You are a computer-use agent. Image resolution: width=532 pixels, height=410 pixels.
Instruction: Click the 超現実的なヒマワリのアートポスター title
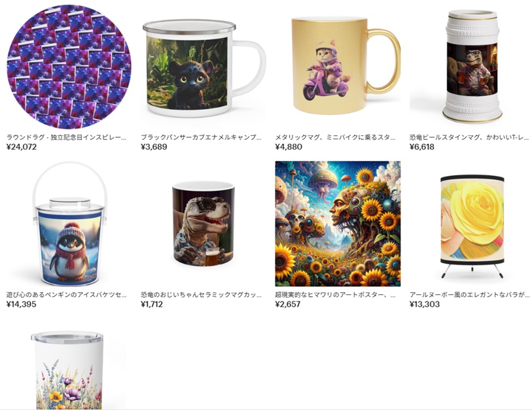335,295
